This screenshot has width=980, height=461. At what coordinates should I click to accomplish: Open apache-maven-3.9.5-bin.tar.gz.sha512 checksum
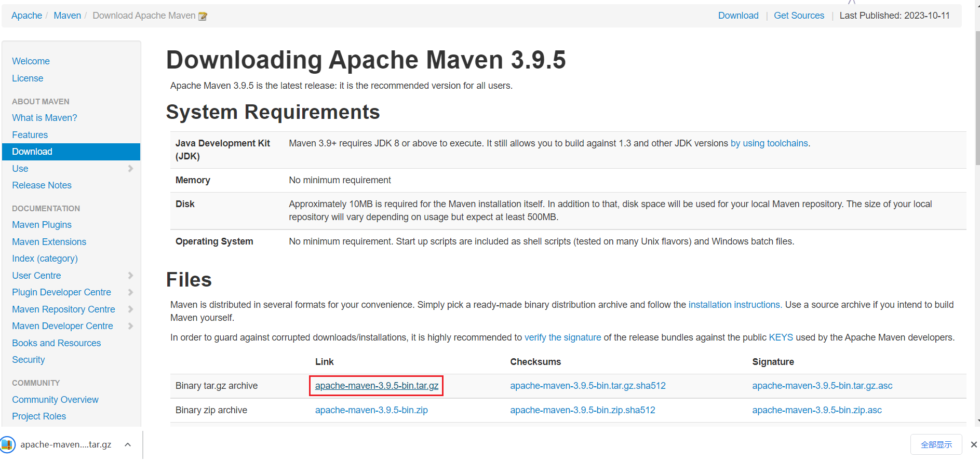tap(588, 386)
